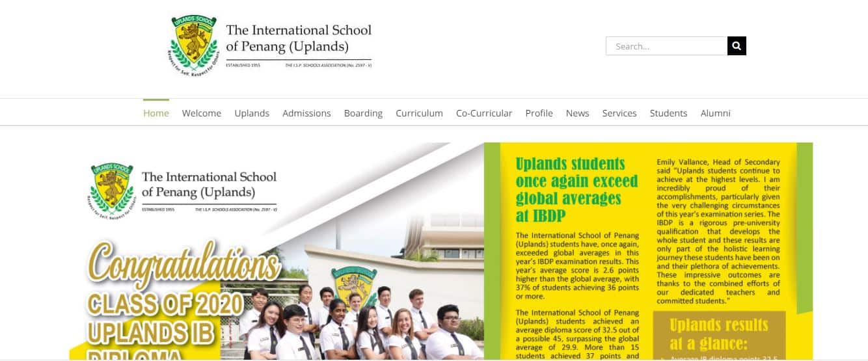Click the Uplands School logo in header
Screen dimensions: 868x361
click(194, 46)
